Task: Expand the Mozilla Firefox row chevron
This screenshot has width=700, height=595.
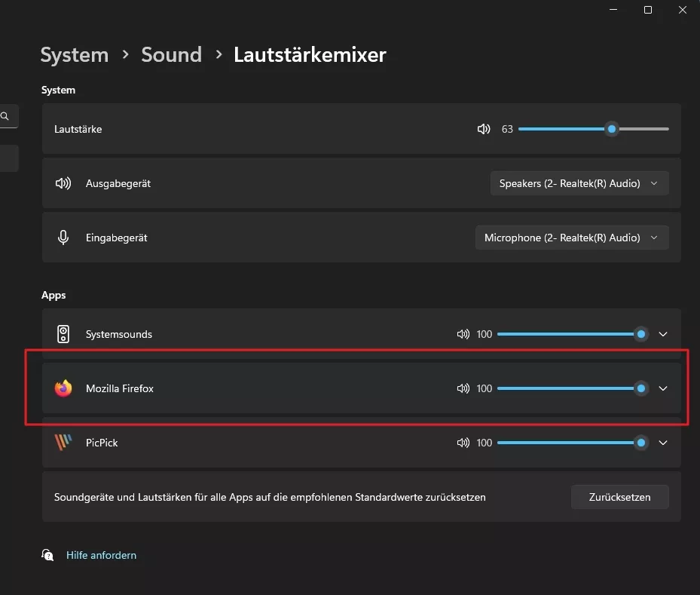Action: (x=663, y=388)
